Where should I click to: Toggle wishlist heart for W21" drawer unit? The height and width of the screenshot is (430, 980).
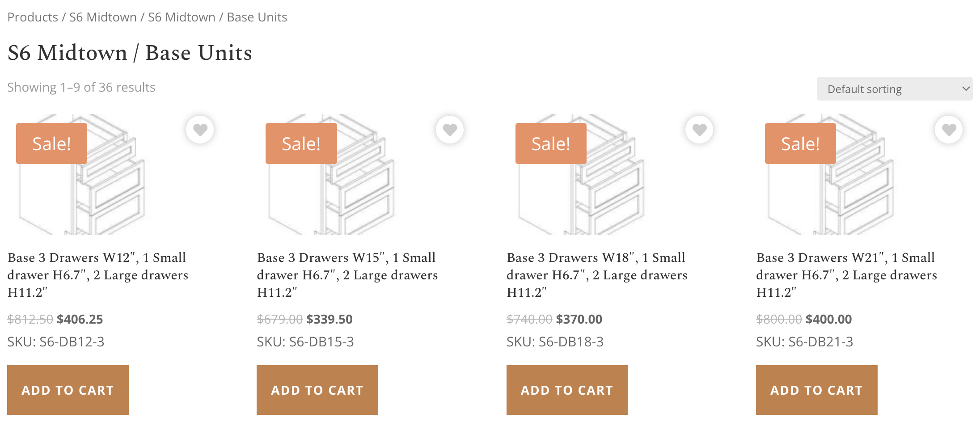tap(949, 130)
